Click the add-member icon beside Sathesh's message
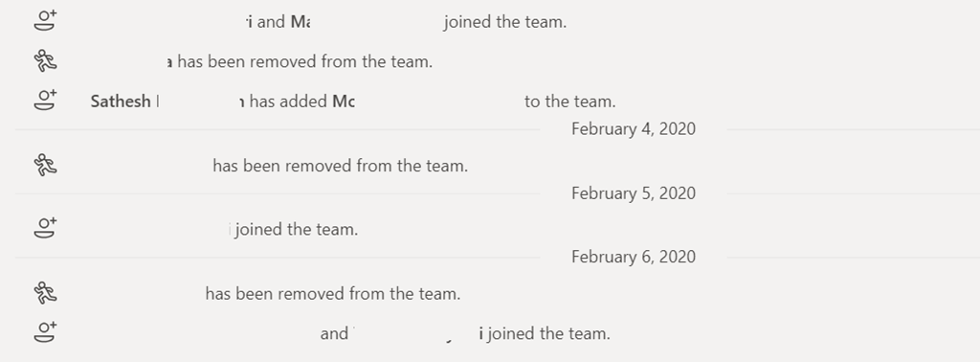 (45, 100)
